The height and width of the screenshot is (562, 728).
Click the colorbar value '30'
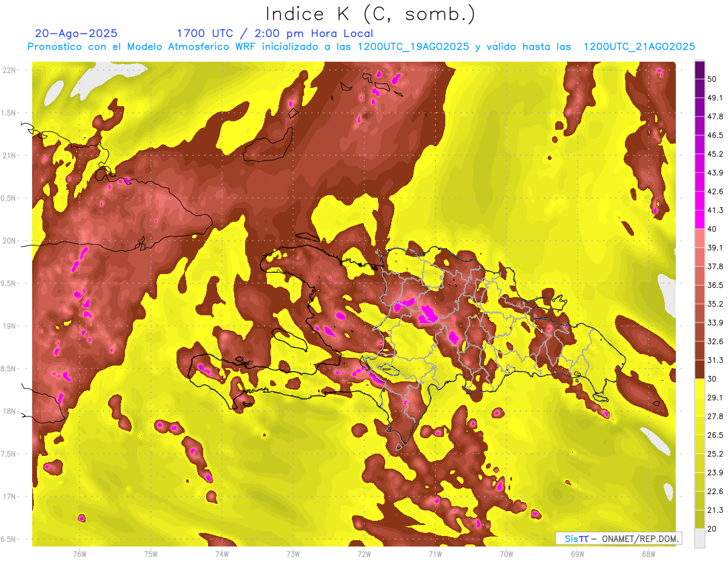(712, 379)
